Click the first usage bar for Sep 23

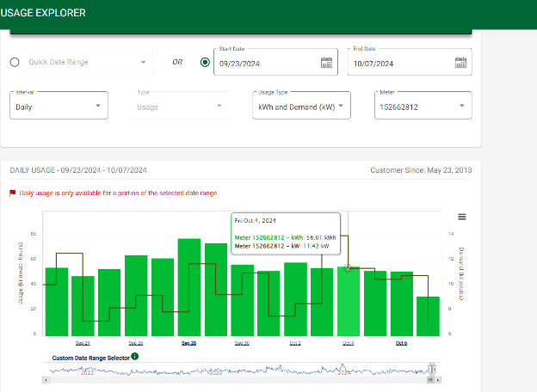[57, 302]
